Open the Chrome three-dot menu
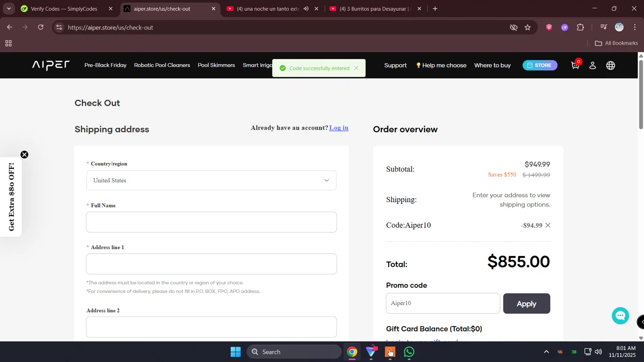The image size is (644, 362). tap(635, 27)
